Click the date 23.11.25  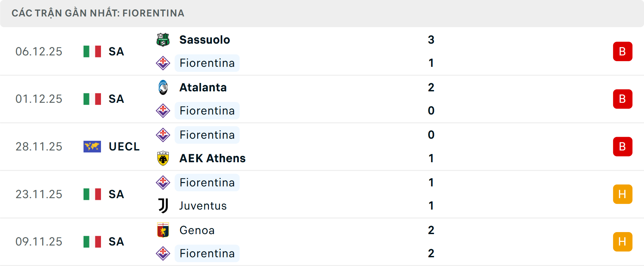point(39,194)
